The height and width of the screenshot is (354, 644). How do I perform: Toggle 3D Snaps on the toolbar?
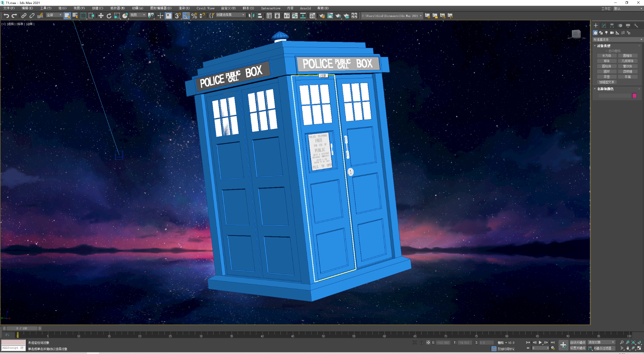tap(177, 15)
